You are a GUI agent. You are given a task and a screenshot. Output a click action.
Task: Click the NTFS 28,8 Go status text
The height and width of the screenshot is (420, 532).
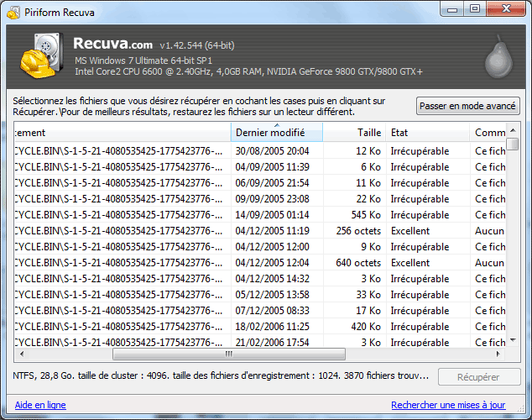[221, 375]
